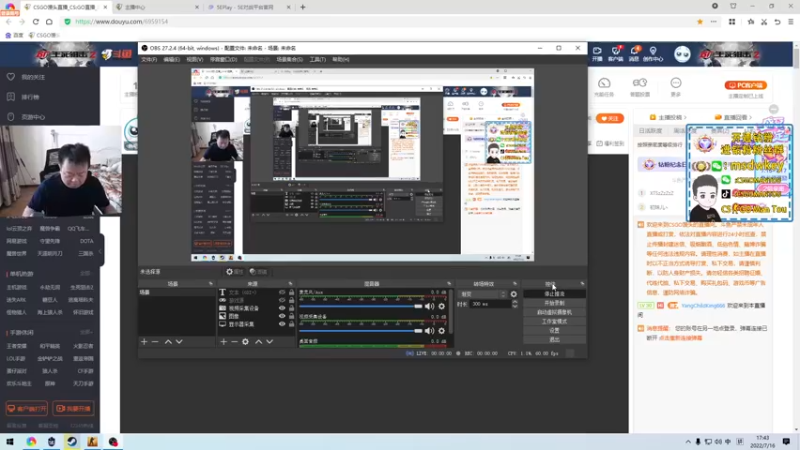Toggle visibility eye of 显示器采集 source
The width and height of the screenshot is (800, 450).
pos(282,324)
